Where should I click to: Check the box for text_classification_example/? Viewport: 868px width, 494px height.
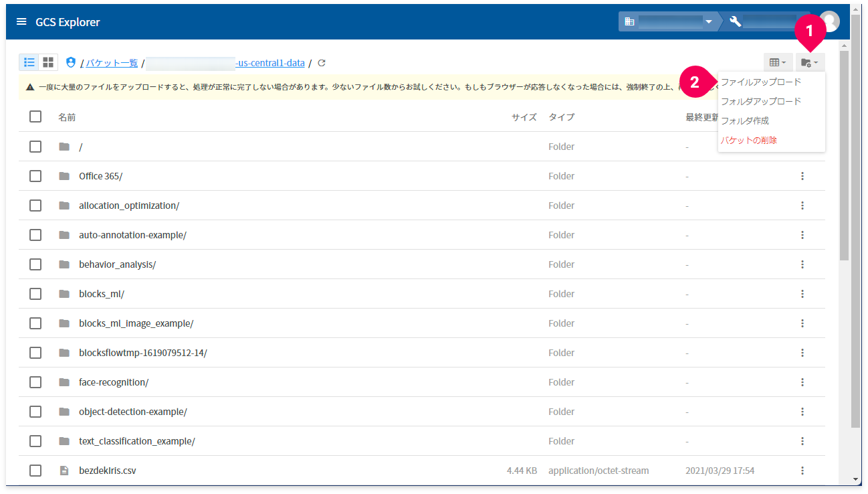point(35,441)
